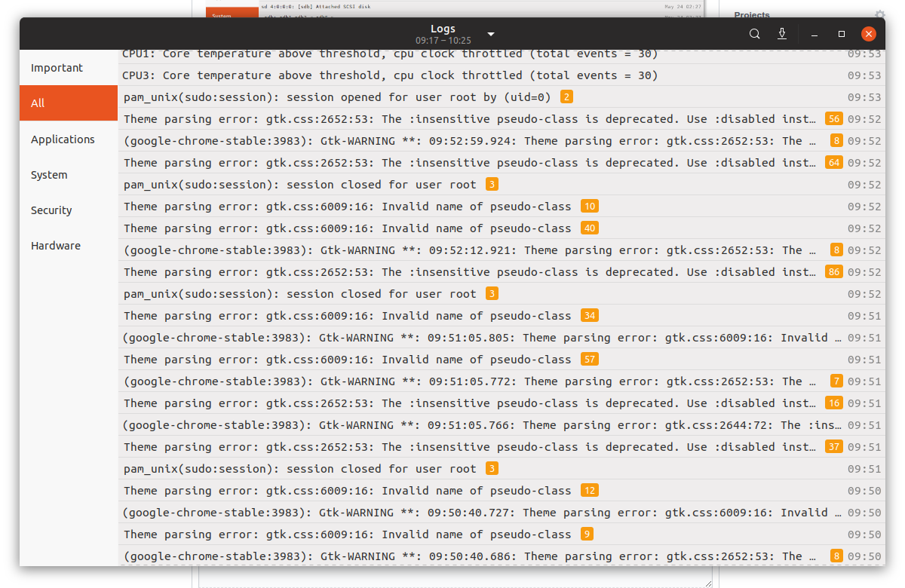Open the CPU3 core temperature log entry

tap(502, 75)
